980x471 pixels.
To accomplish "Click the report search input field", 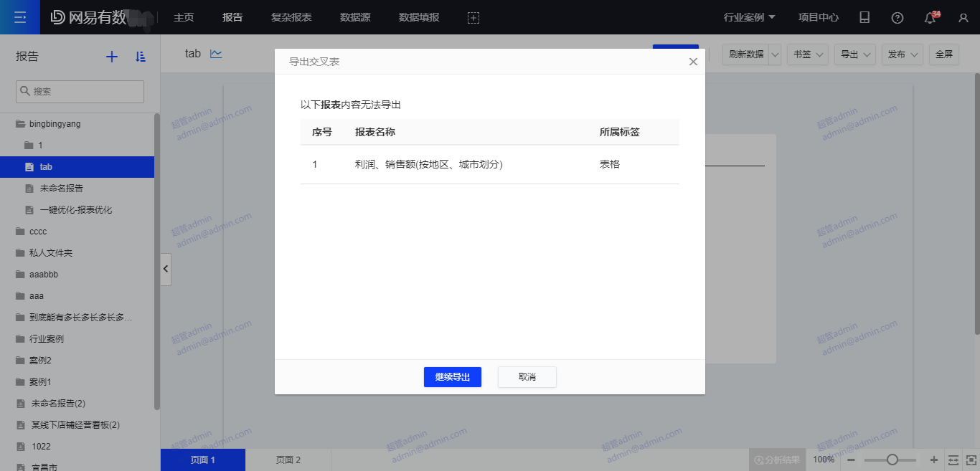I will (x=80, y=92).
